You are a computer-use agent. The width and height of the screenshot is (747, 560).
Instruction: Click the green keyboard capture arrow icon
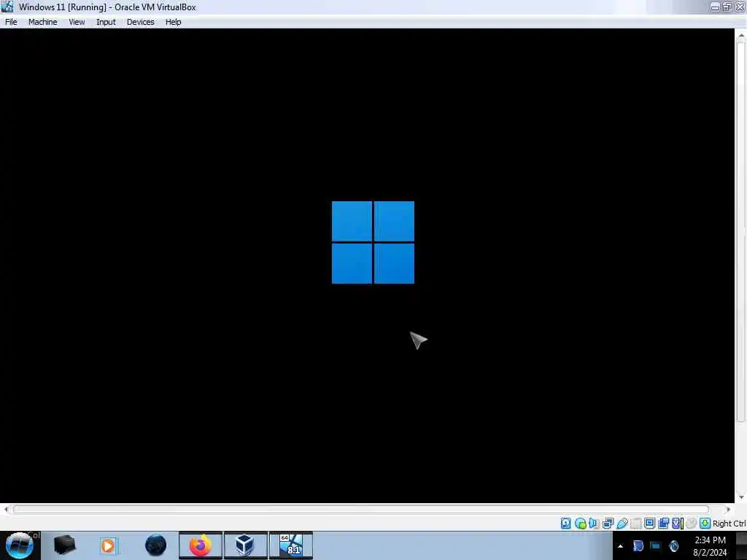(x=705, y=524)
